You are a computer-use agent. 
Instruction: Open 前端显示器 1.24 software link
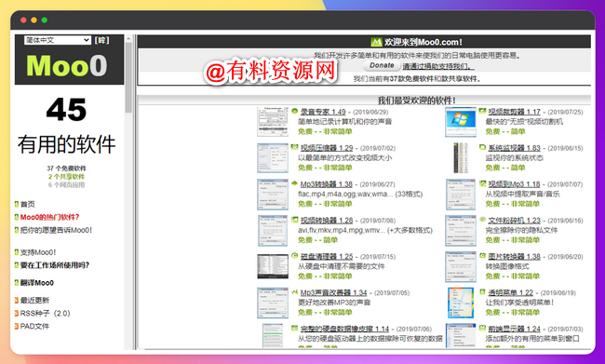point(515,329)
